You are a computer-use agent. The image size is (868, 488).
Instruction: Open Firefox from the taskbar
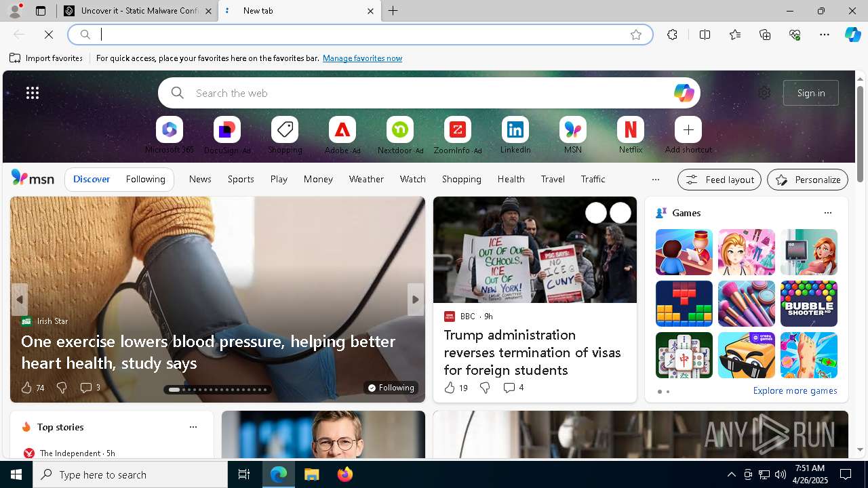pos(345,474)
